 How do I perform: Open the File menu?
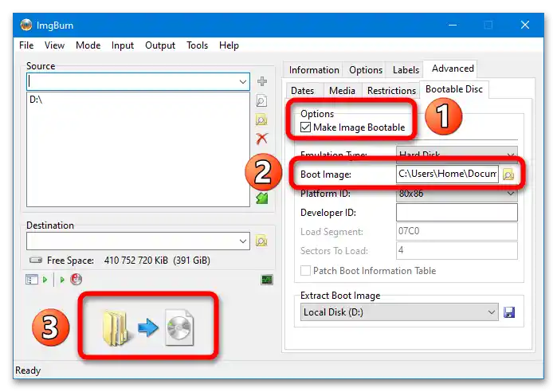[x=26, y=45]
